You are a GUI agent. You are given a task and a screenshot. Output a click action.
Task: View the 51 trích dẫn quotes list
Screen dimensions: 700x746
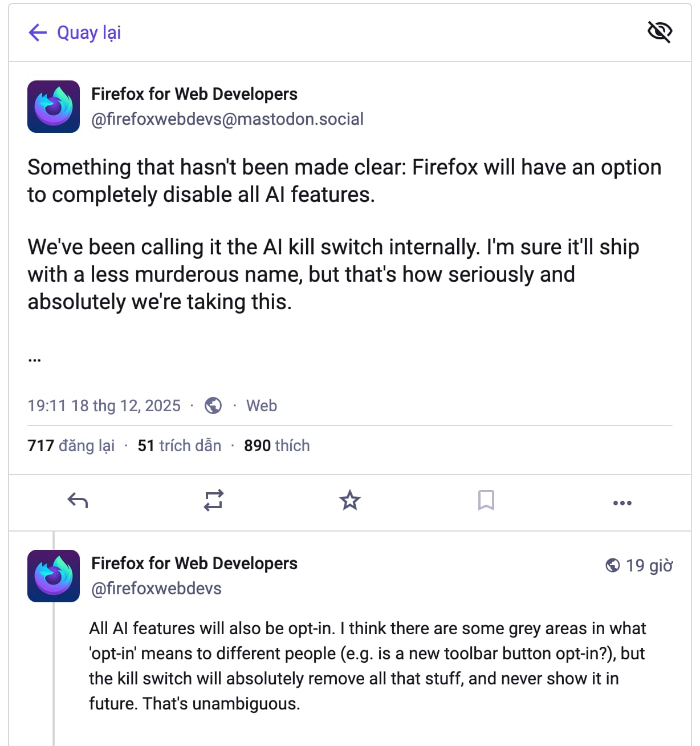[x=179, y=445]
